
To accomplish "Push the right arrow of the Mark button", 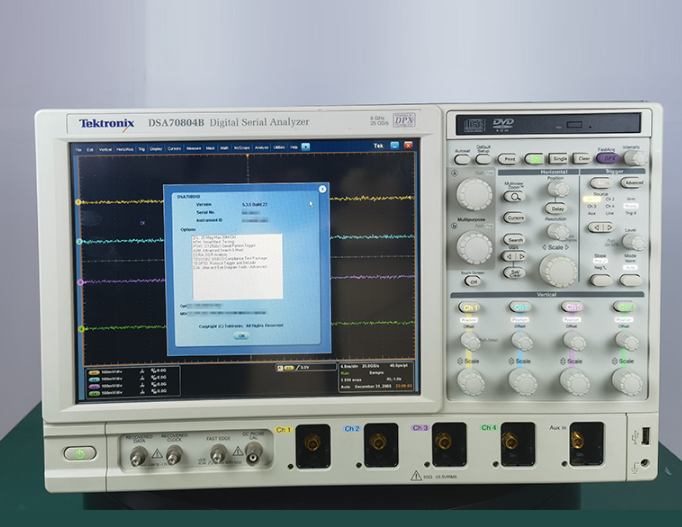I will (x=520, y=257).
